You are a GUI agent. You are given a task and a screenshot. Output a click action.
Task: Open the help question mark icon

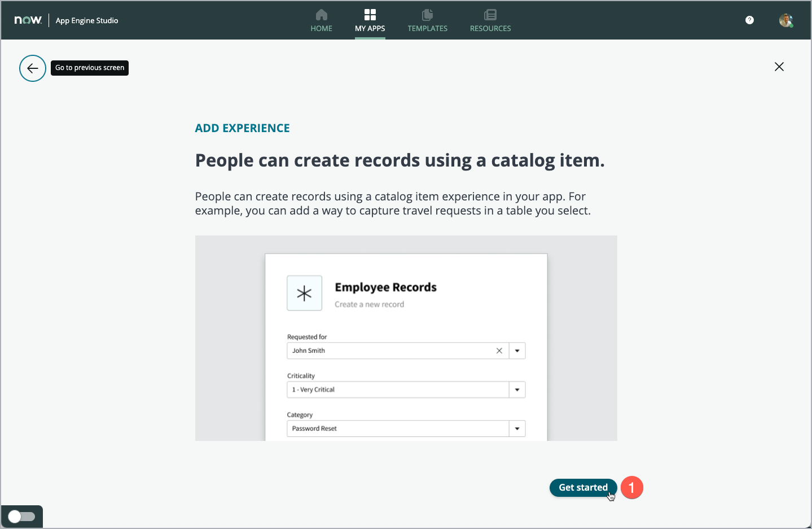coord(749,20)
